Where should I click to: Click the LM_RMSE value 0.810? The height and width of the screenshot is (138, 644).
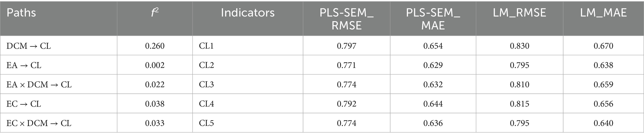click(519, 85)
